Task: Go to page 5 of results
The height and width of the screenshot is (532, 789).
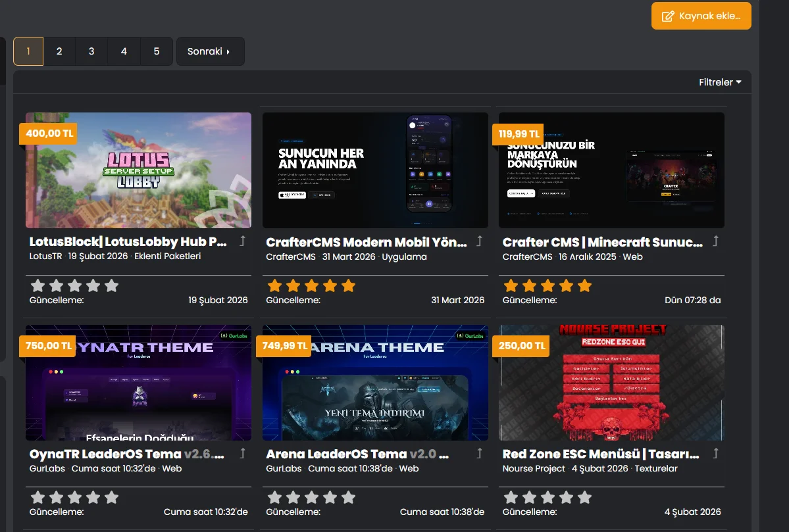Action: coord(157,51)
